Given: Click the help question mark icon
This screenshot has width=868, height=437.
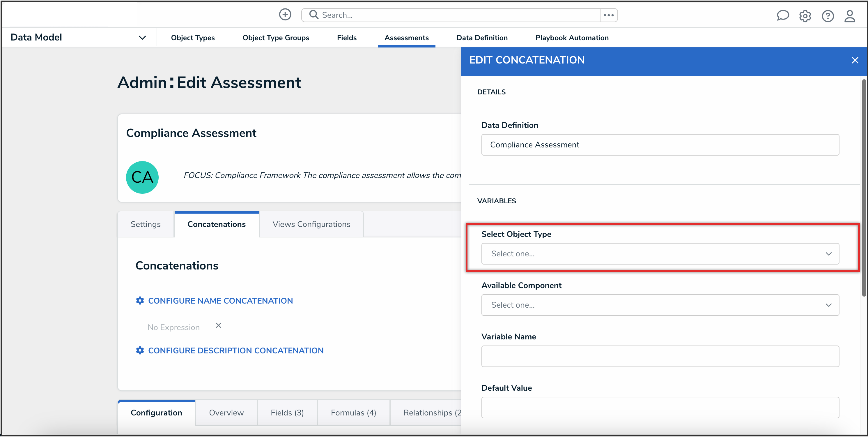Looking at the screenshot, I should pos(828,16).
